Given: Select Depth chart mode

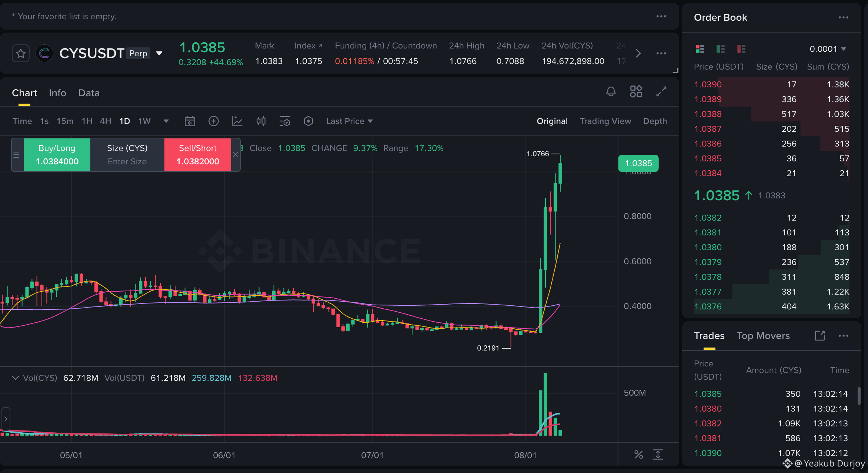Looking at the screenshot, I should point(655,121).
